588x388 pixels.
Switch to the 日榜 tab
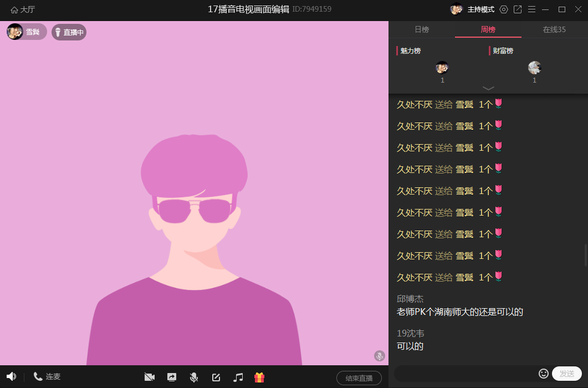[422, 29]
